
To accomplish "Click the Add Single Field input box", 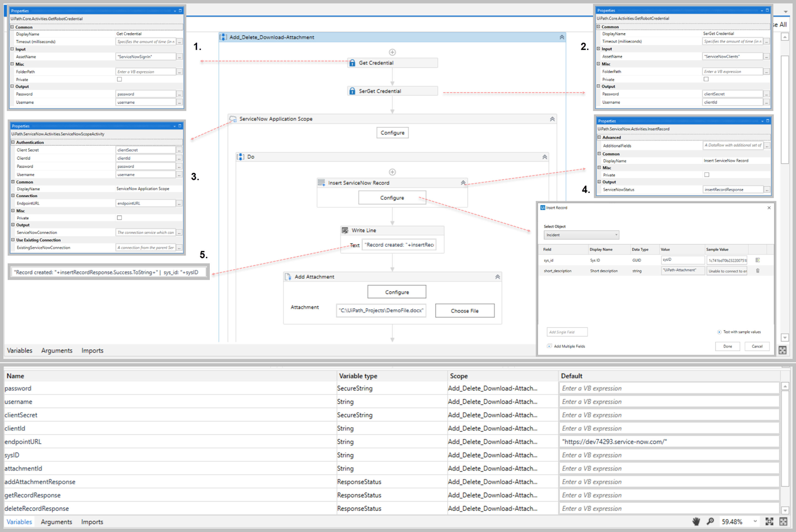I will [x=567, y=332].
